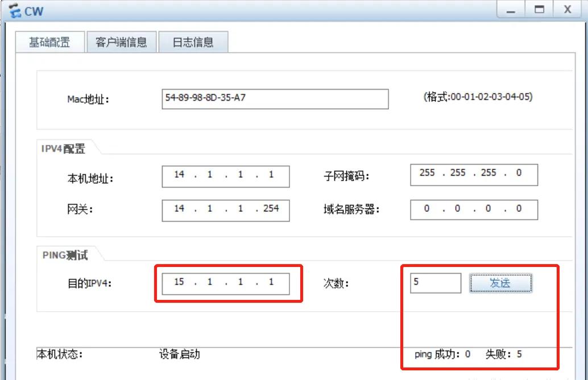Click the second octet of 目的IPV4
The width and height of the screenshot is (588, 380).
[208, 282]
